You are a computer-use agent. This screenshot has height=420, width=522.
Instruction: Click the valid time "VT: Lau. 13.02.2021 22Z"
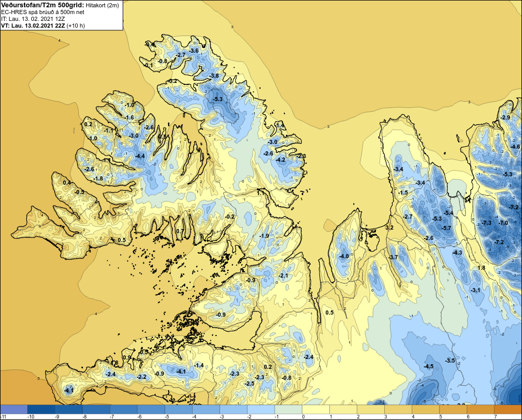pyautogui.click(x=33, y=26)
